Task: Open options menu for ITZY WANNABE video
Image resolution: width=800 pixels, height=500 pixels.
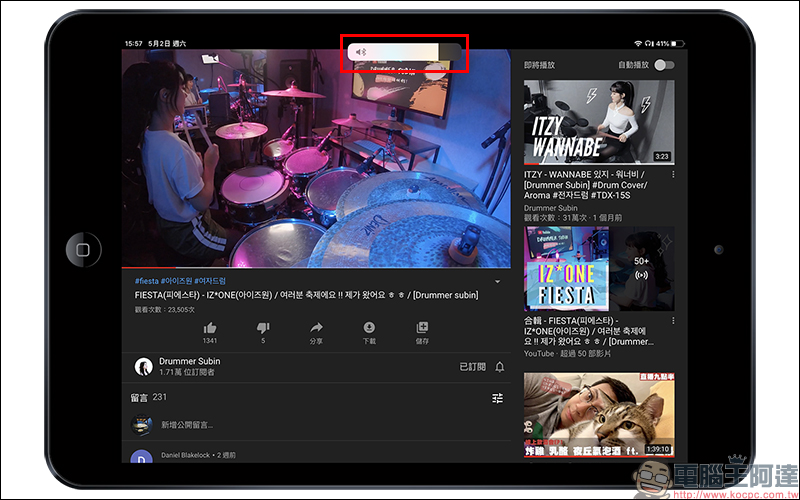Action: click(673, 174)
